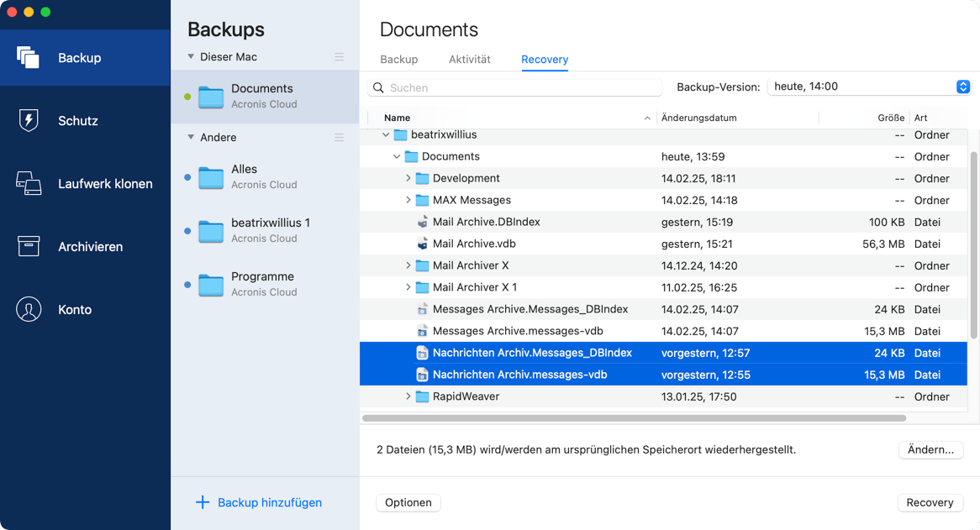Open the Konto account icon

[29, 310]
